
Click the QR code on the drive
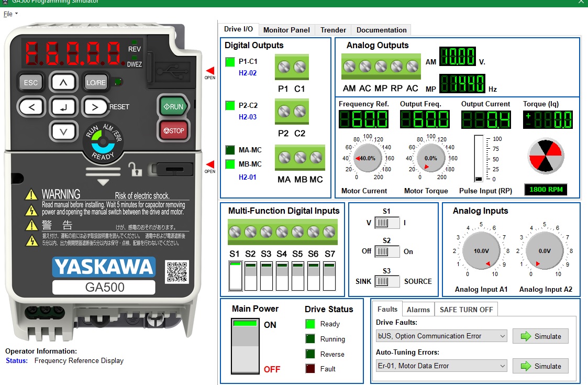coord(176,272)
